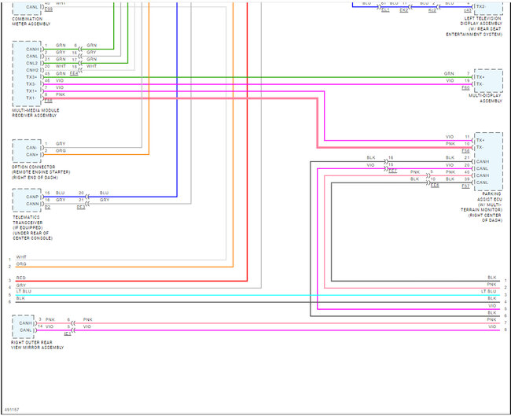Open the underlined Kc2 connector code
The image size is (511, 420).
point(432,10)
